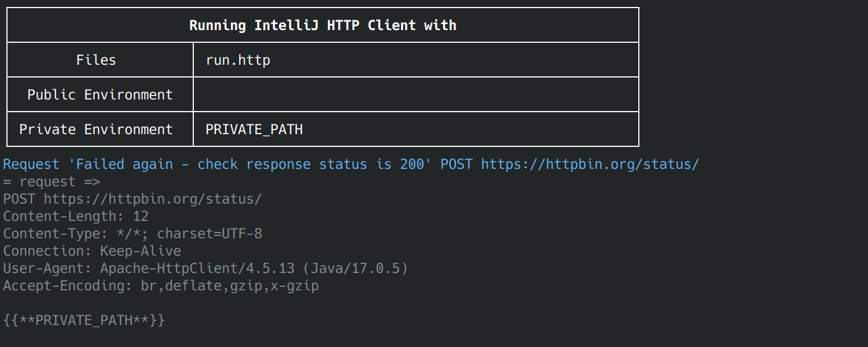This screenshot has width=868, height=347.
Task: Select the 'Accept-Encoding: br,deflate,gzip,x-gzip' line
Action: tap(161, 286)
